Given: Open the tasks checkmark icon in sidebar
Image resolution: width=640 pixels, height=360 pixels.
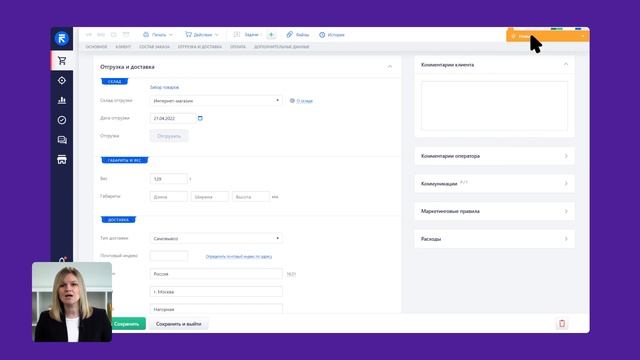Looking at the screenshot, I should (62, 120).
